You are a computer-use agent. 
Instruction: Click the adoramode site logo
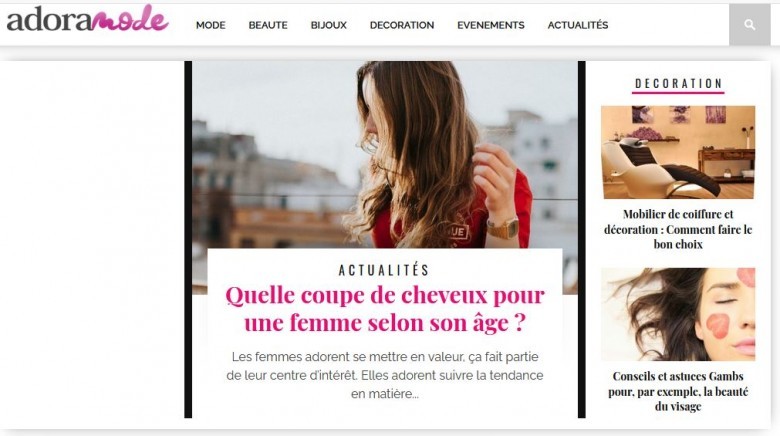(x=88, y=19)
